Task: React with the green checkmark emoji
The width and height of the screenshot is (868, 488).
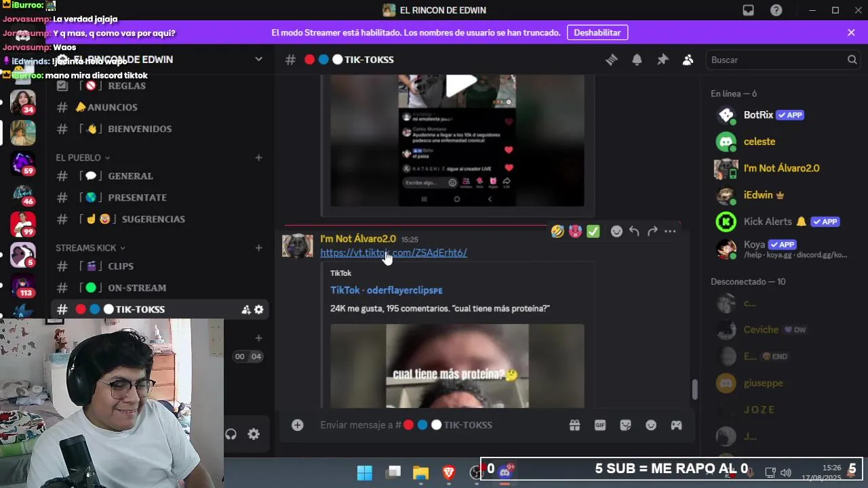Action: pos(593,231)
